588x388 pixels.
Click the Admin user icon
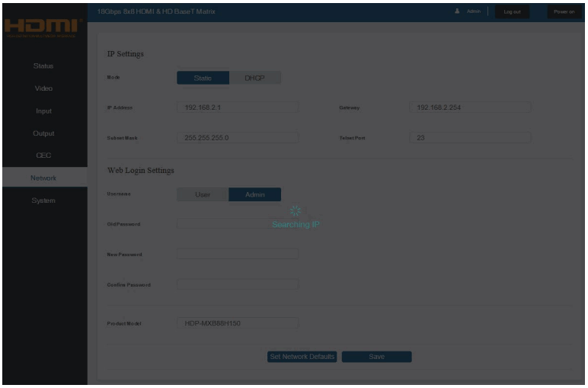click(457, 11)
